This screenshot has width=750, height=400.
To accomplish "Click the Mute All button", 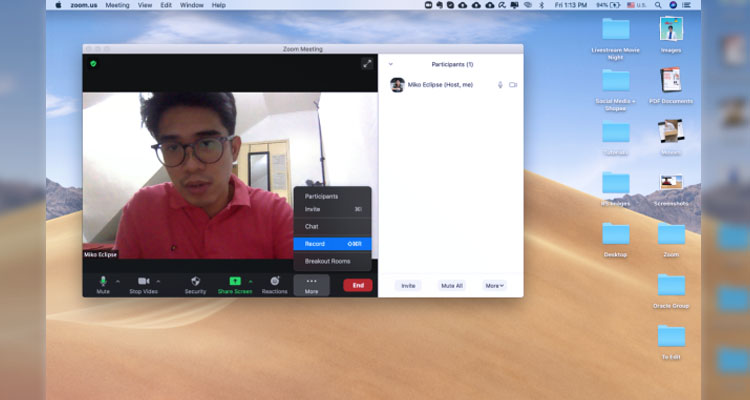I will click(x=452, y=286).
